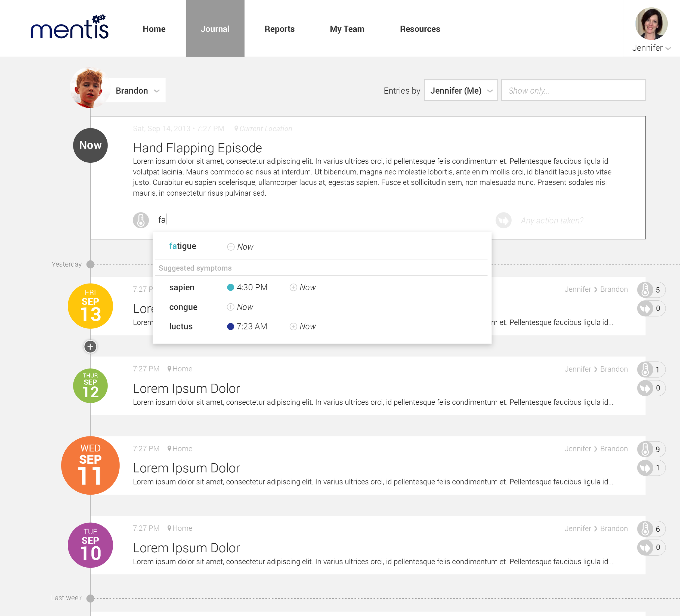Image resolution: width=680 pixels, height=616 pixels.
Task: Click the symptom thermometer icon in new entry
Action: (141, 220)
